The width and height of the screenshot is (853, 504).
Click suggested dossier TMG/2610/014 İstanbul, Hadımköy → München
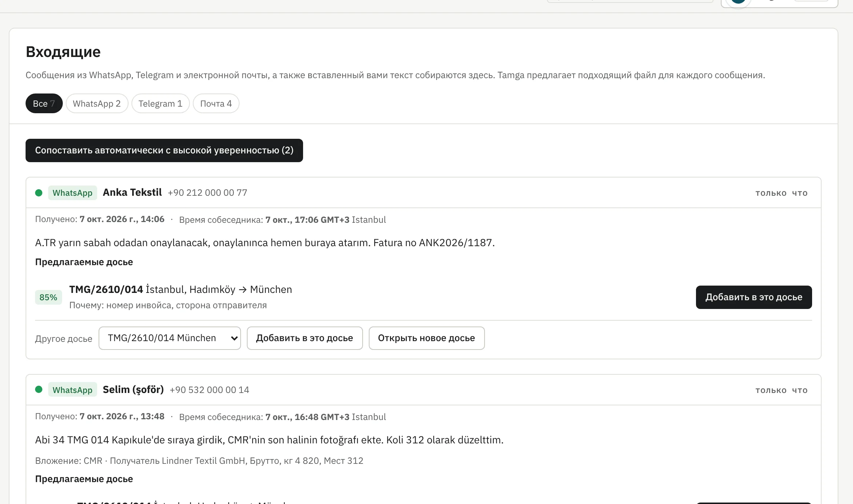click(x=181, y=289)
